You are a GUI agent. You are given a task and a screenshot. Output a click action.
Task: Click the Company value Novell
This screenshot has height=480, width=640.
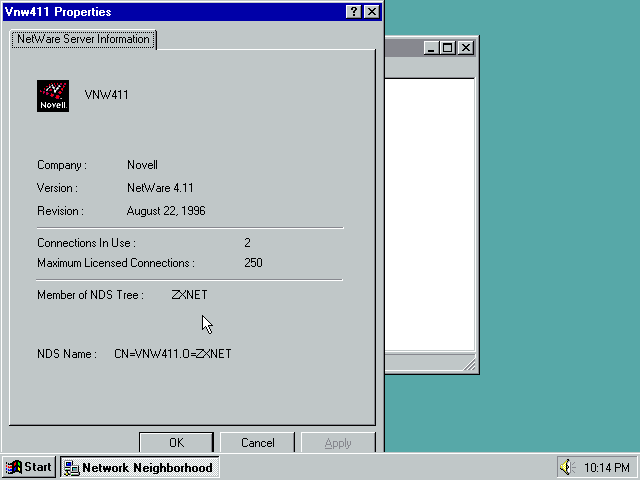point(142,165)
